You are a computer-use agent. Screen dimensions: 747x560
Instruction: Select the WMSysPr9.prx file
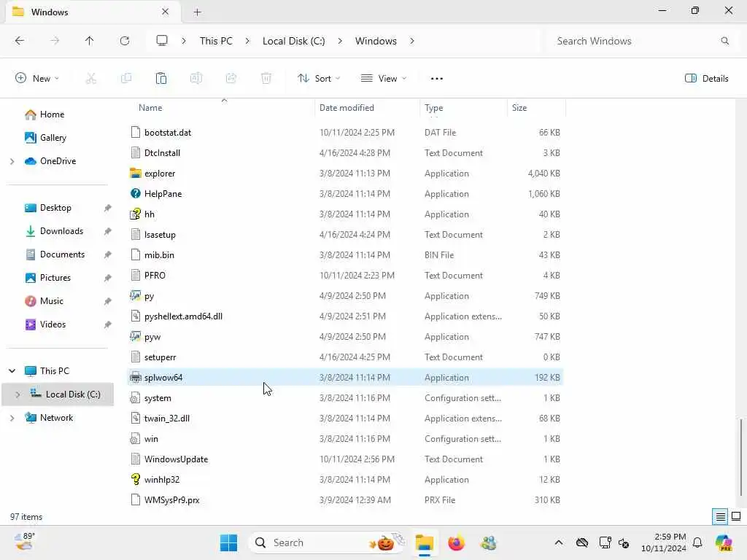point(345,500)
